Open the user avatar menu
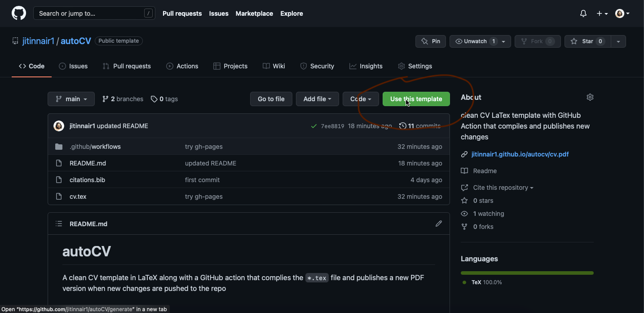 (622, 13)
